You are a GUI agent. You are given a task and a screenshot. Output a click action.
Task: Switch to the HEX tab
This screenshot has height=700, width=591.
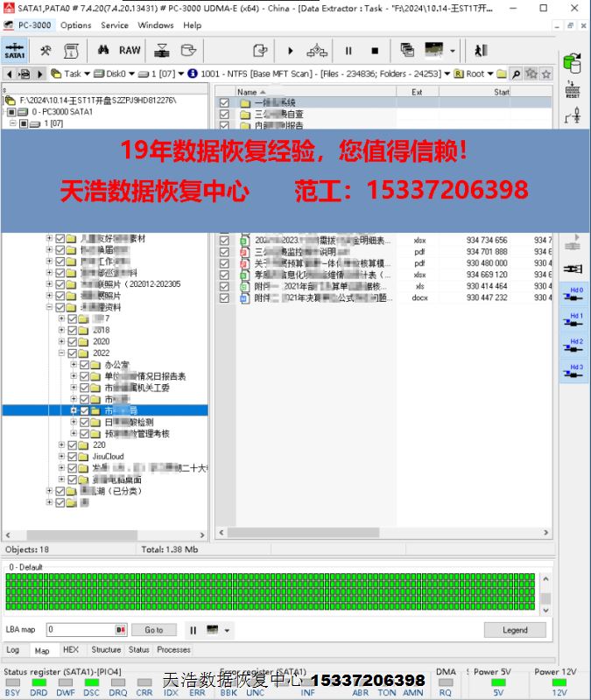(x=71, y=650)
